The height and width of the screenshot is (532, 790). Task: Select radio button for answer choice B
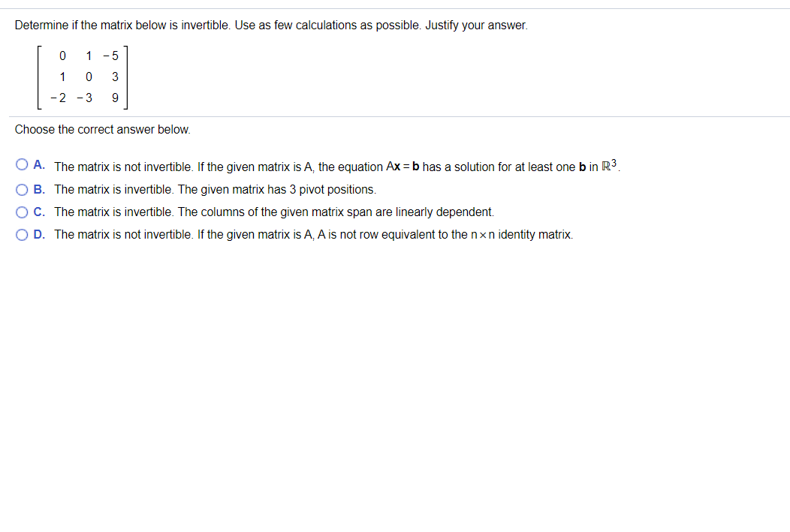pos(22,189)
